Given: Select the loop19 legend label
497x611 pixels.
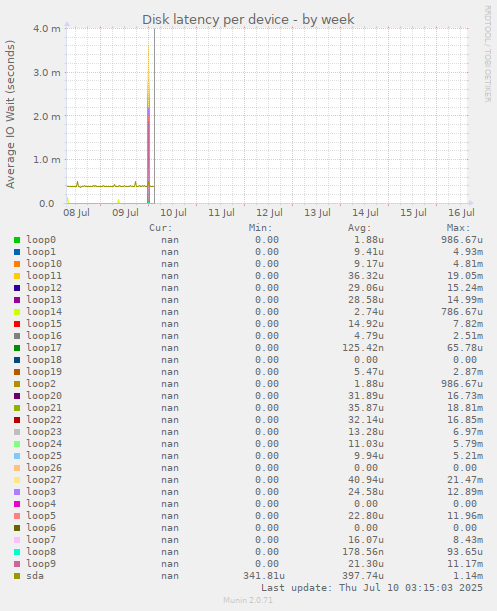Looking at the screenshot, I should pyautogui.click(x=44, y=372).
